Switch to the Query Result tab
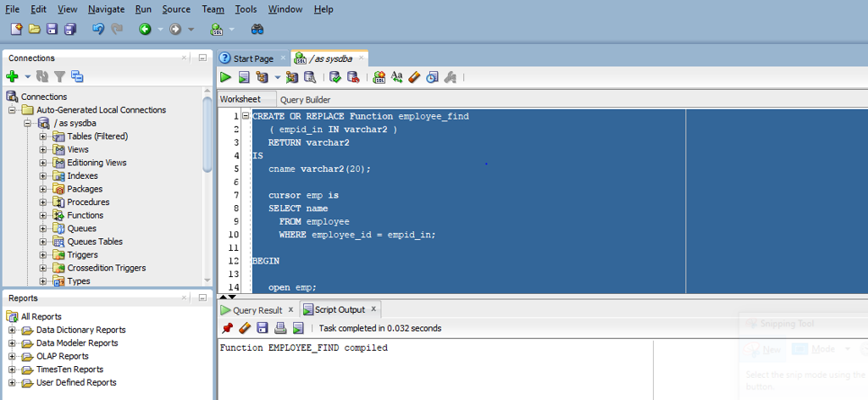 [257, 310]
